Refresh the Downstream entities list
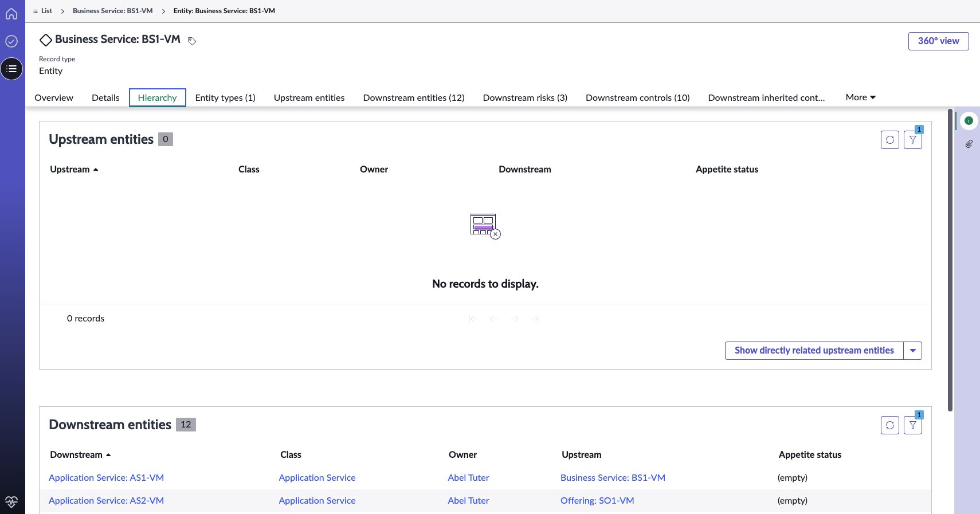Image resolution: width=980 pixels, height=514 pixels. pyautogui.click(x=890, y=425)
